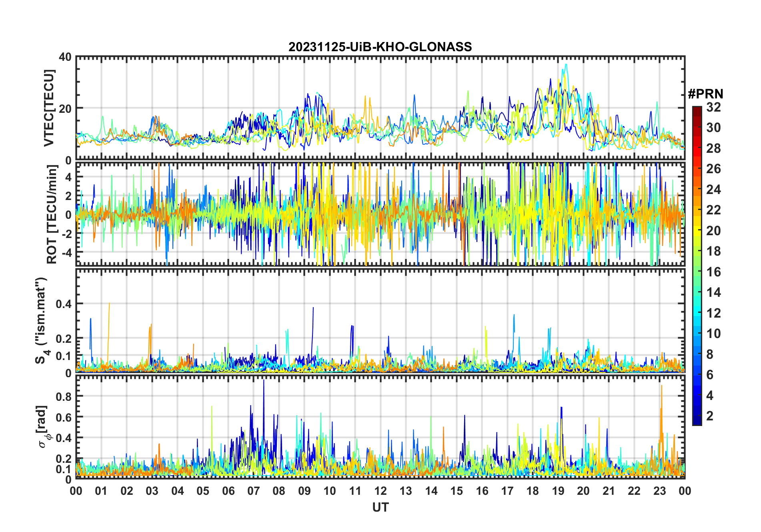Click colorbar tick label 8
Viewport: 761px width, 532px height.
coord(710,354)
